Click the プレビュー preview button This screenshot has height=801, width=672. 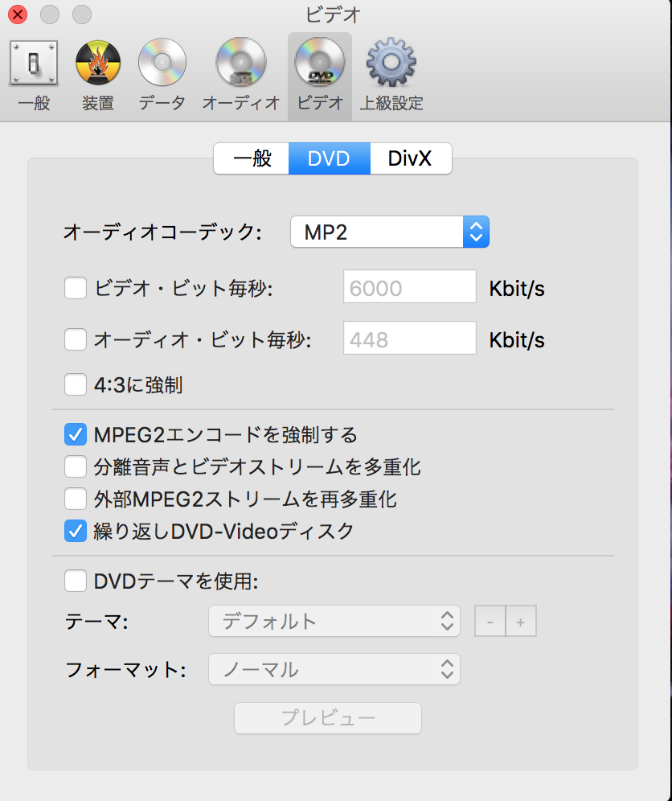click(328, 717)
